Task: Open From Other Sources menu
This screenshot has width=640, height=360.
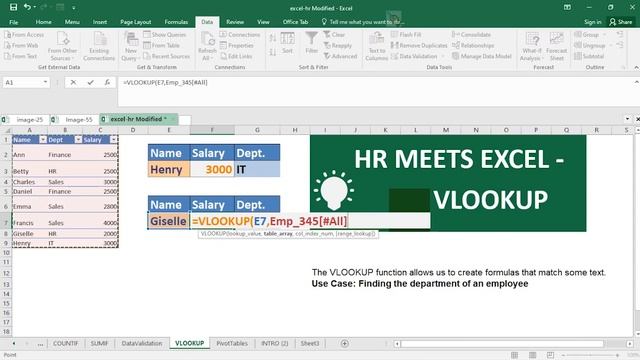Action: (x=62, y=46)
